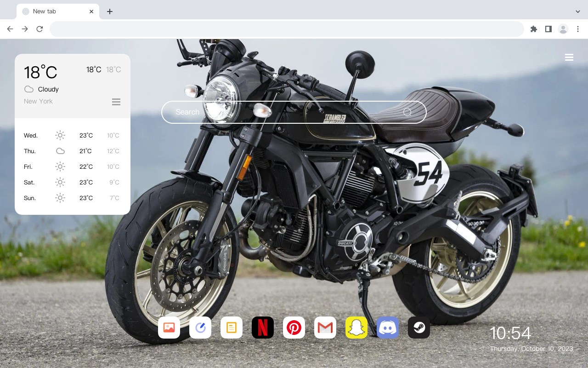The image size is (588, 368).
Task: Select the Wed. forecast row label
Action: click(x=31, y=136)
